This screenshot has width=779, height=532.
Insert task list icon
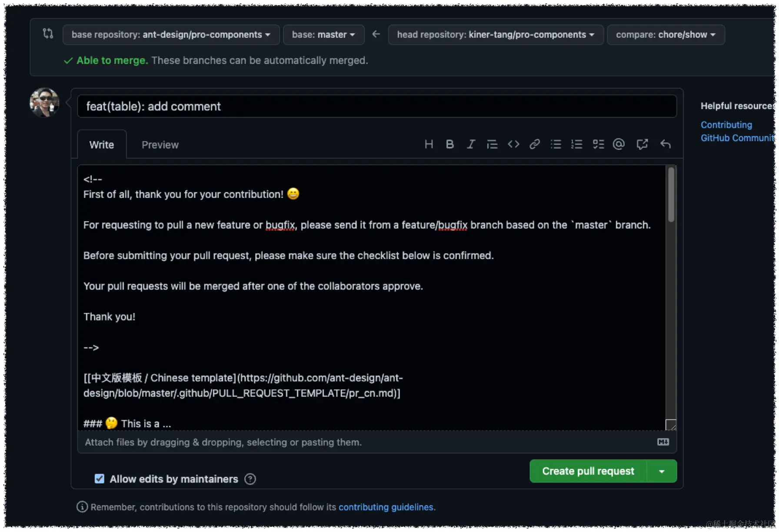tap(598, 144)
